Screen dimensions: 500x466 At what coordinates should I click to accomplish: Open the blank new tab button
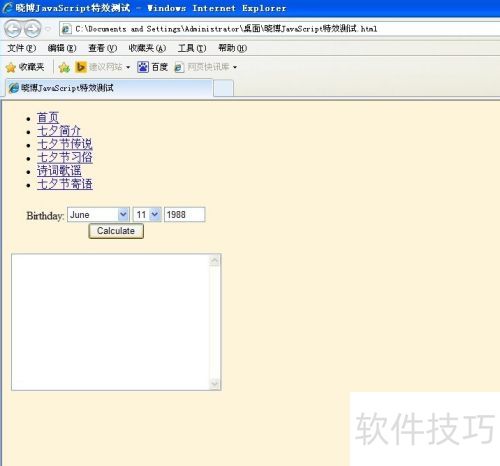223,88
